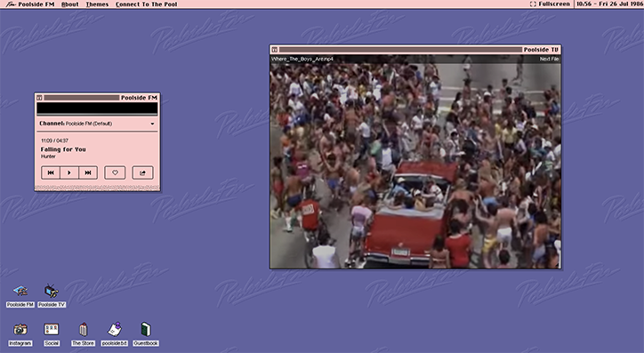Click the clock showing Fri 26 Jul 1986

609,4
